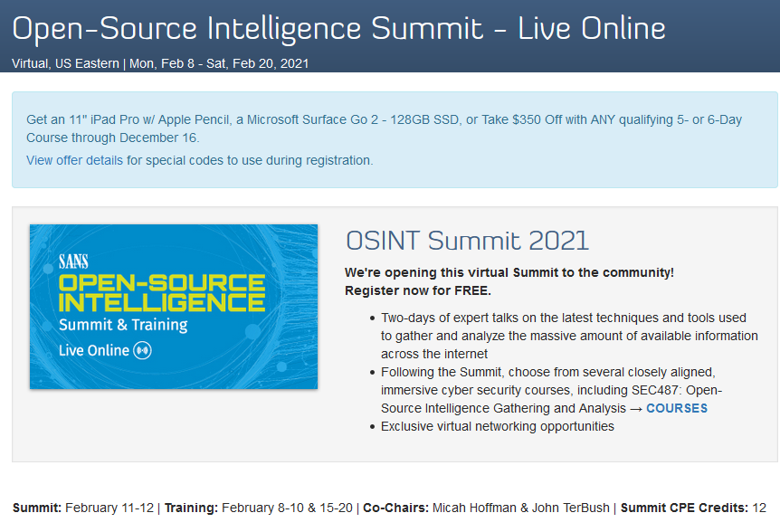Select the page title 'Open-Source Intelligence Summit - Live Online'
The image size is (780, 532).
338,28
